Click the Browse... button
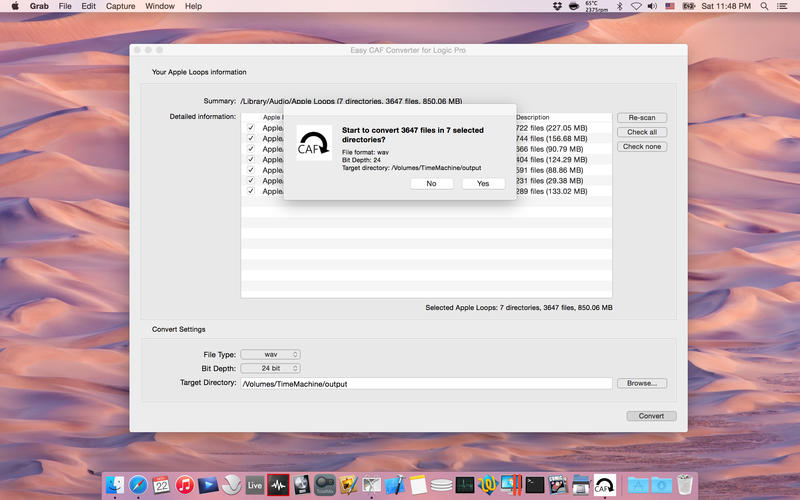 [641, 383]
